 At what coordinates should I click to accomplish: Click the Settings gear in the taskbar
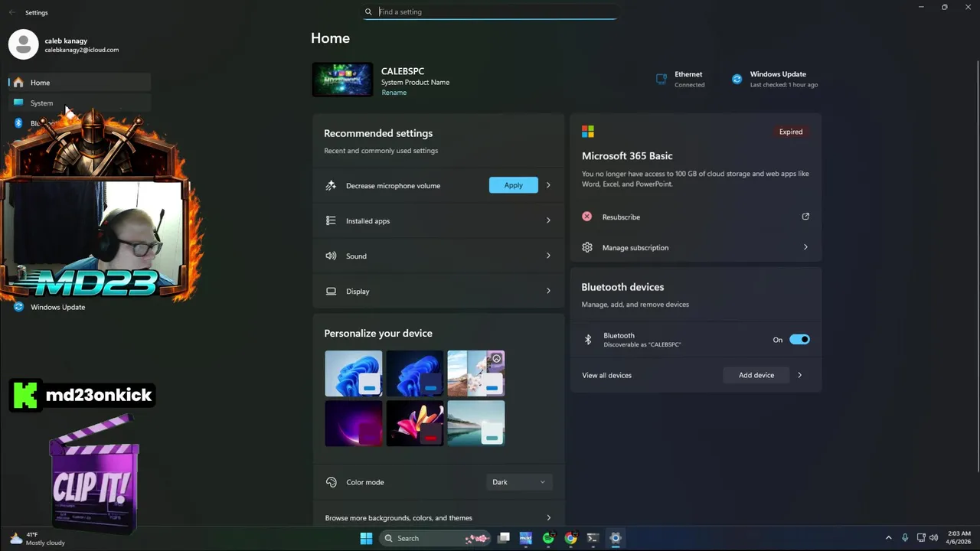coord(615,538)
